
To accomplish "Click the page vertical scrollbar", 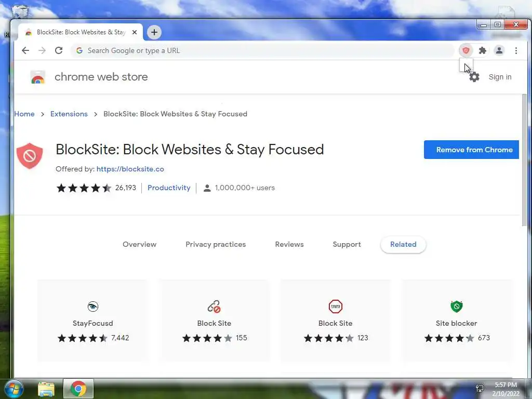I will 525,159.
